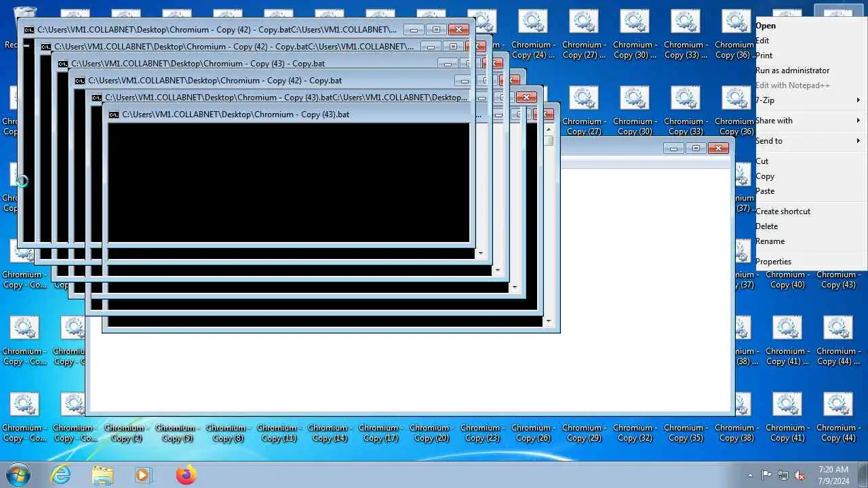
Task: Select Print from the context menu
Action: click(764, 56)
